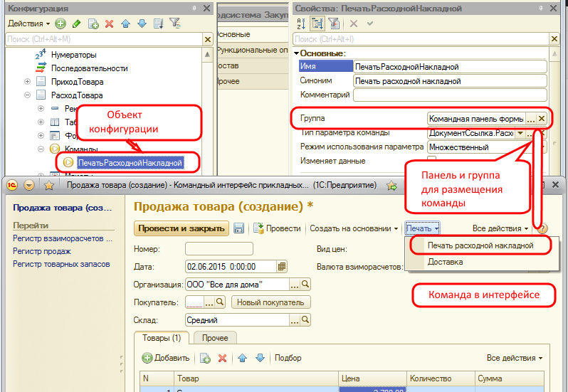Viewport: 568px width, 392px height.
Task: Click the pencil edit icon in Конфигурация toolbar
Action: [76, 24]
